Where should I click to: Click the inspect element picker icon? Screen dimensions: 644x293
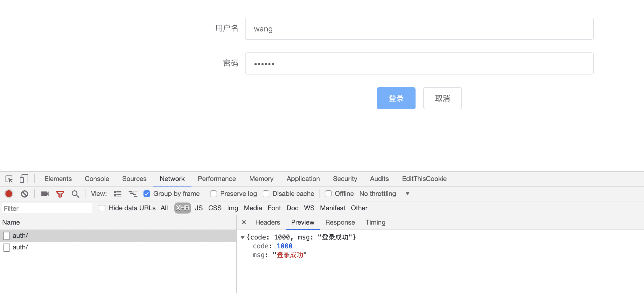click(9, 179)
